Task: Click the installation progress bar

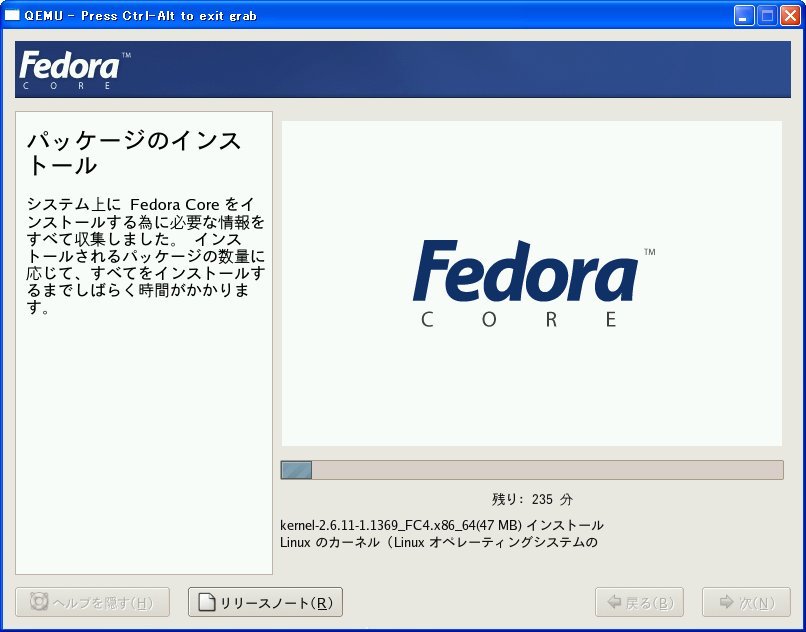Action: tap(532, 470)
